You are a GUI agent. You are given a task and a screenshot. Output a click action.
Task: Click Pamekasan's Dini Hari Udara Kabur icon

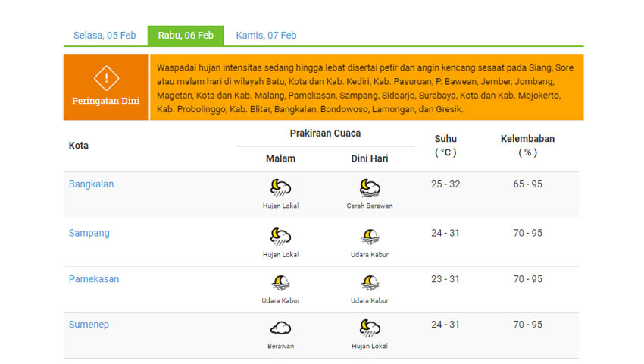pos(370,283)
